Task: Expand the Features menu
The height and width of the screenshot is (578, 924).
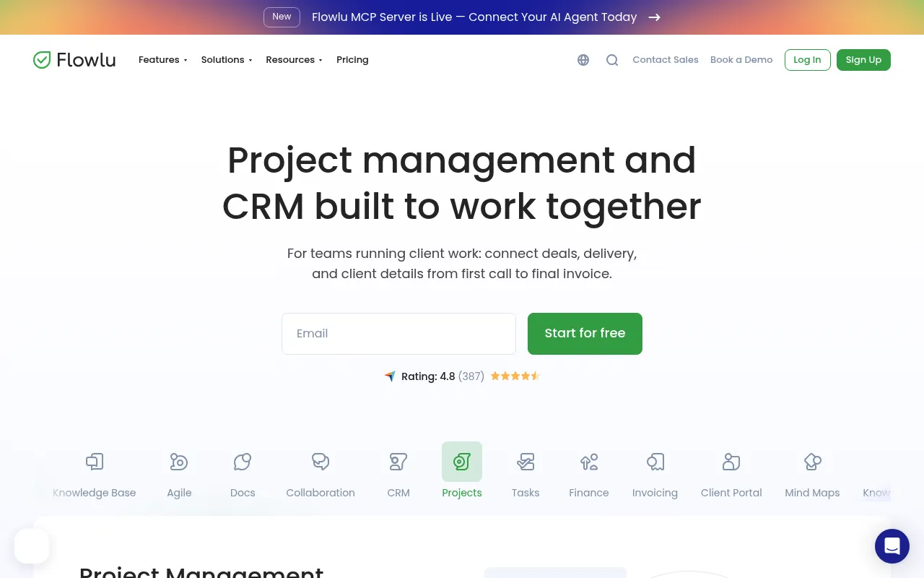Action: tap(162, 60)
